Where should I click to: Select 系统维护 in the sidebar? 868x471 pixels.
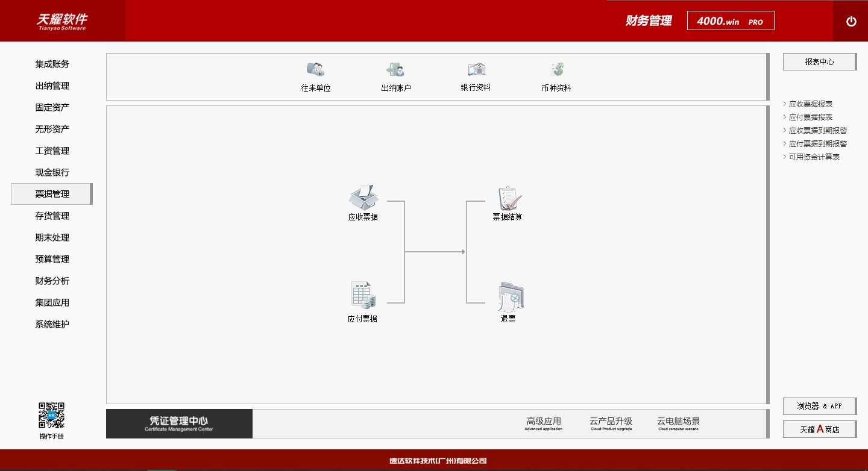[52, 324]
